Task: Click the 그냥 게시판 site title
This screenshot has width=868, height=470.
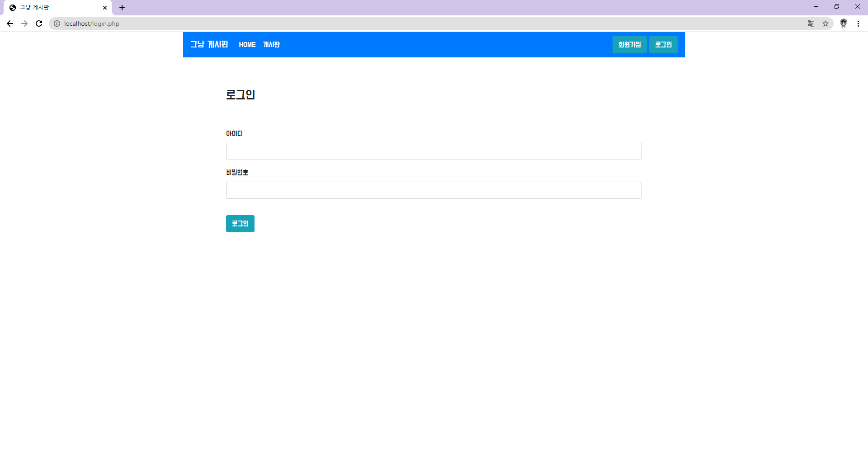Action: click(x=209, y=45)
